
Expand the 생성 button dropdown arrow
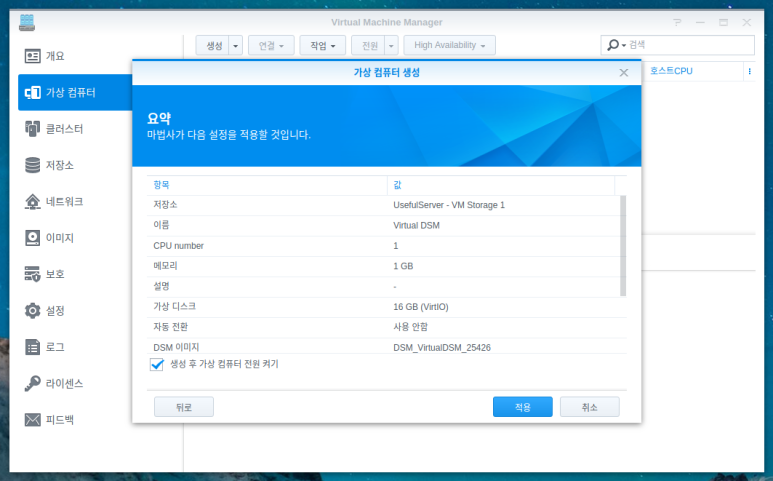[x=235, y=45]
